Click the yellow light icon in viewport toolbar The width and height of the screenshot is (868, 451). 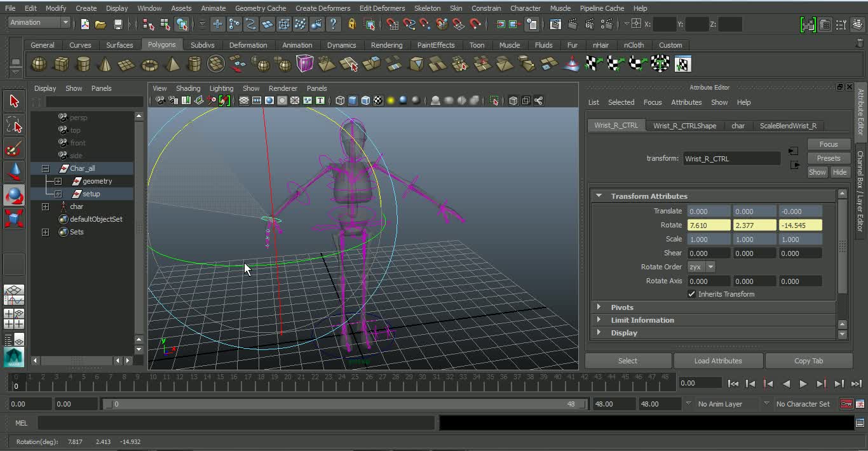pos(390,100)
